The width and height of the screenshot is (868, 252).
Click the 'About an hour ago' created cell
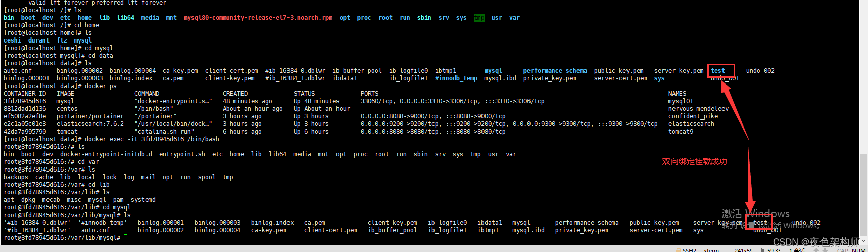[x=253, y=109]
